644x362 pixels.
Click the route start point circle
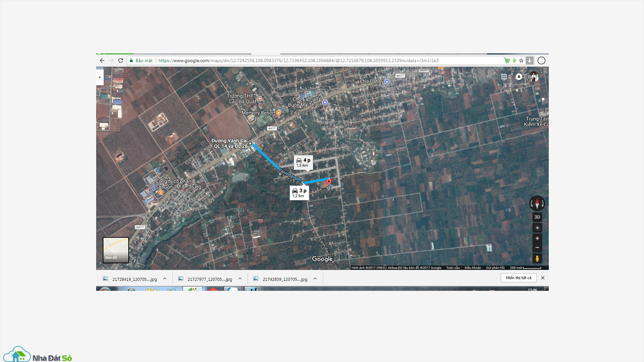250,143
